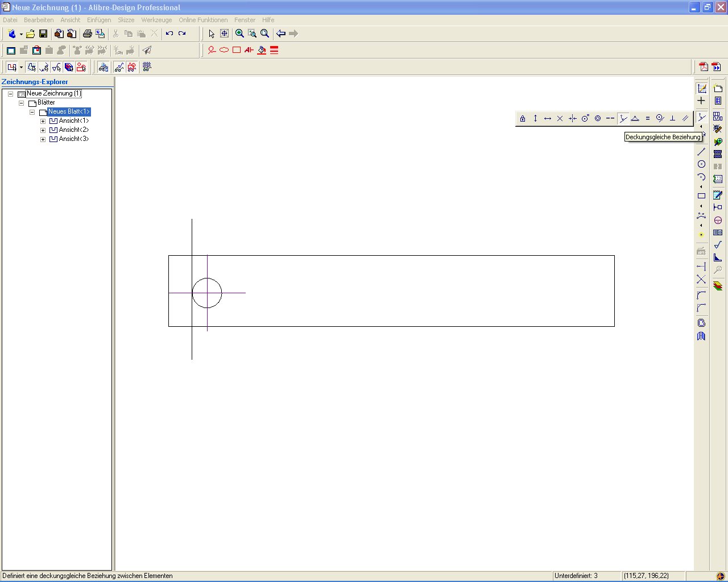
Task: Pick the red text redline tool
Action: coord(249,51)
